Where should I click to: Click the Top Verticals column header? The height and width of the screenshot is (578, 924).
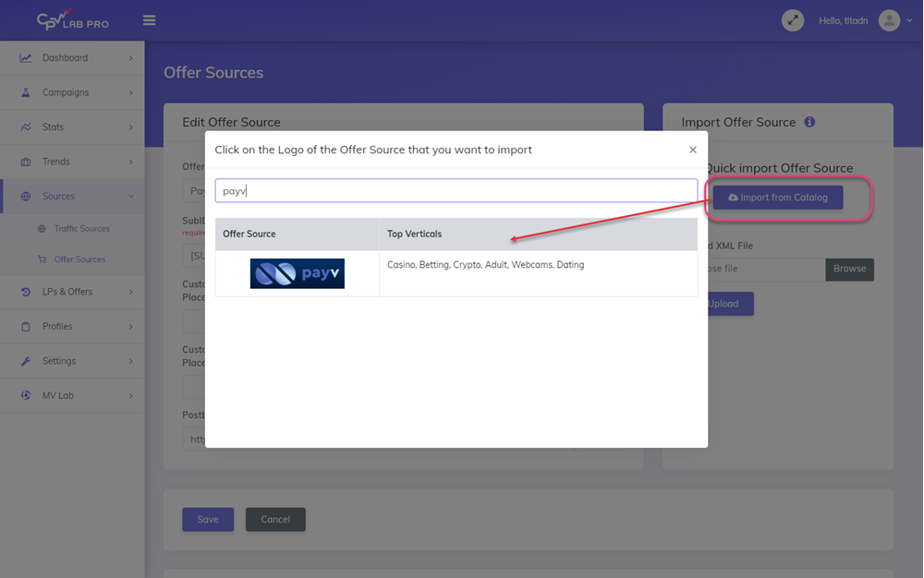[x=538, y=235]
